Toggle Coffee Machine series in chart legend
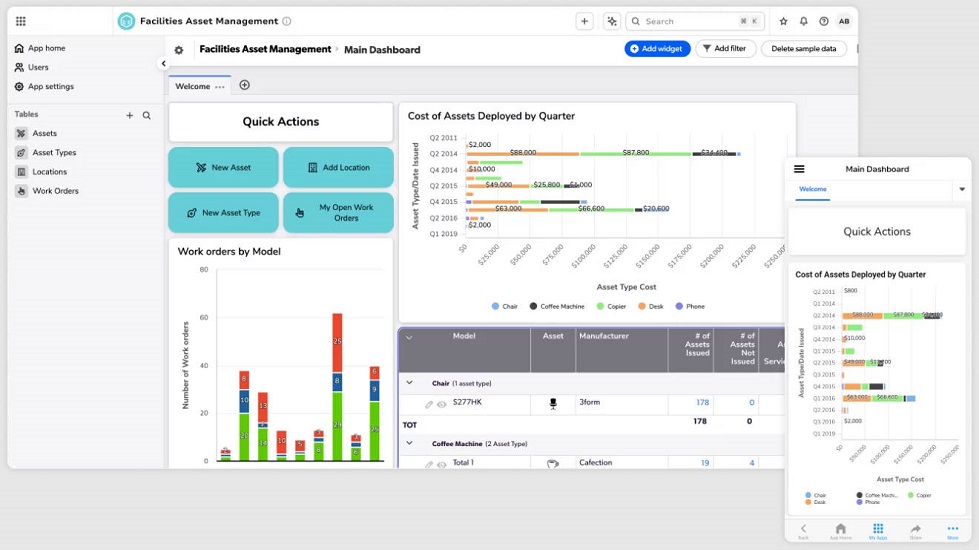This screenshot has height=550, width=979. 557,306
